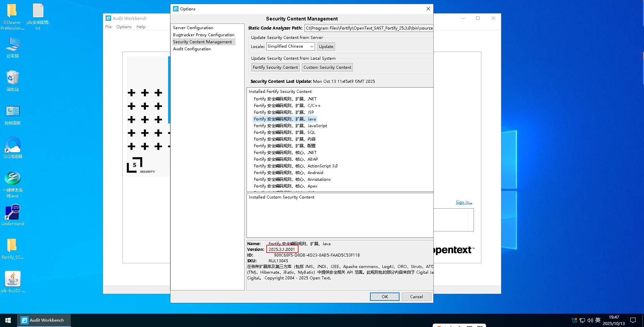Open the Recycle Bin desktop icon

point(12,78)
